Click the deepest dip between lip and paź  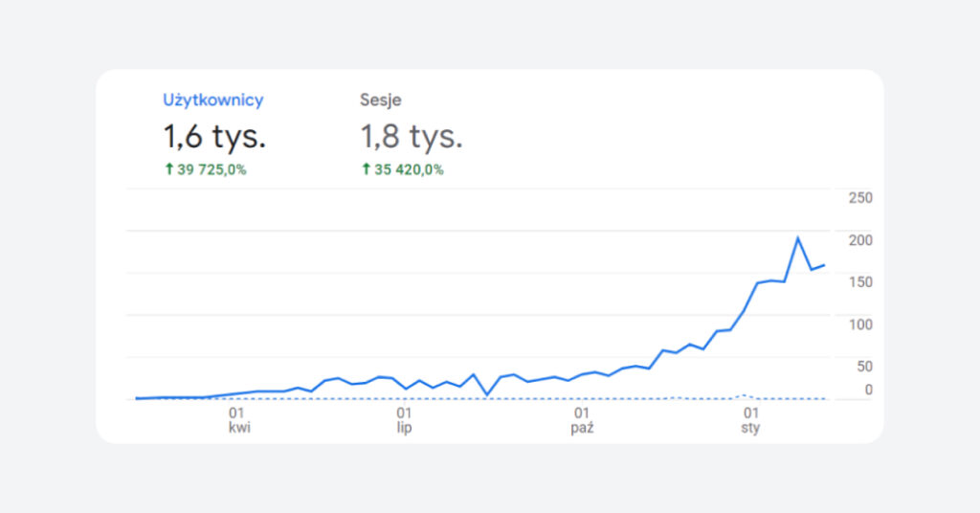pyautogui.click(x=486, y=394)
